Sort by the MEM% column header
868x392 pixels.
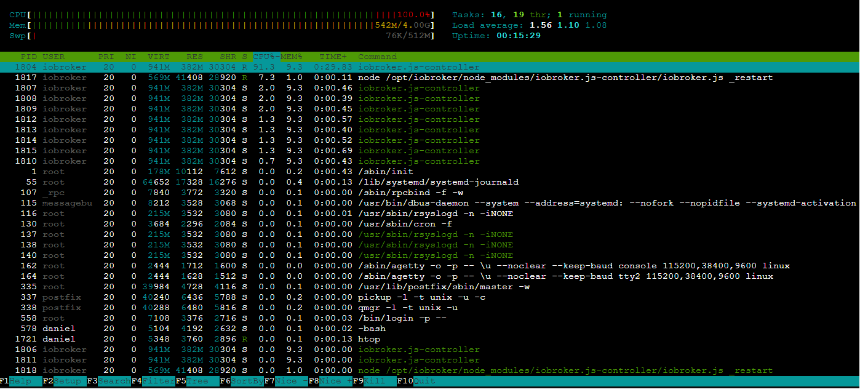292,57
